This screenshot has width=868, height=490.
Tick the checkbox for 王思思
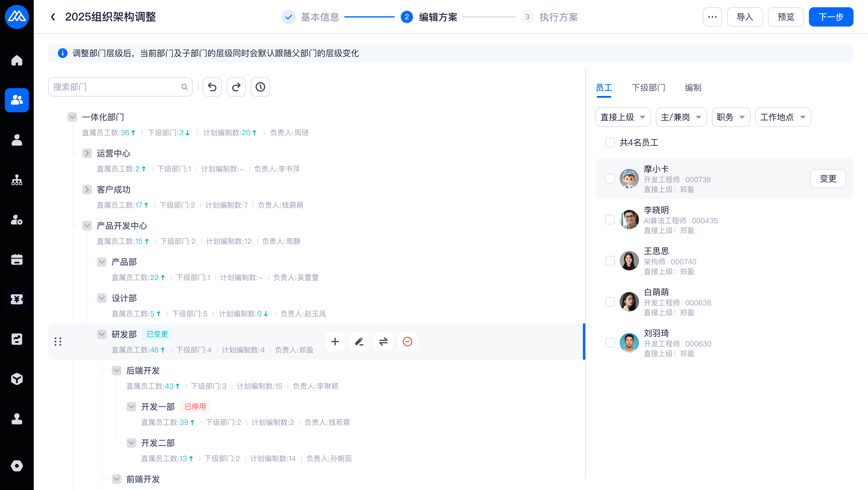click(x=610, y=261)
